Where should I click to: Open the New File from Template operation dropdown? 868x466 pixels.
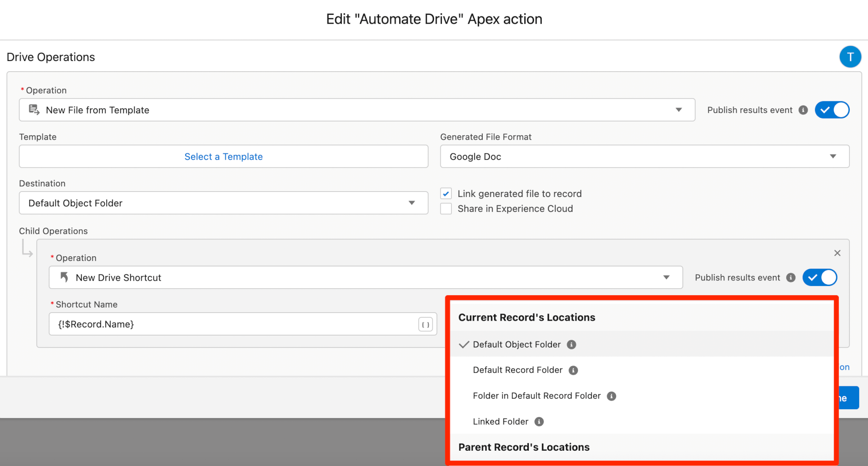[x=357, y=110]
